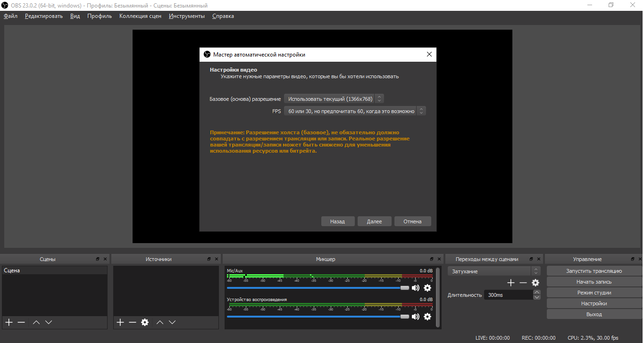Viewport: 644px width, 343px height.
Task: Open Настройки button in Управление
Action: [594, 303]
